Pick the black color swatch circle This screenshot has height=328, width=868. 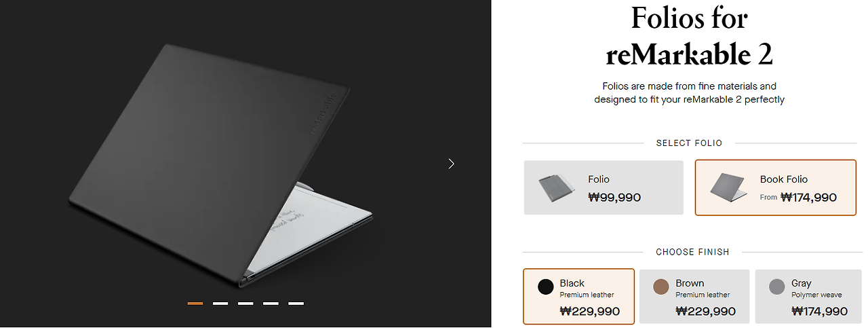546,287
